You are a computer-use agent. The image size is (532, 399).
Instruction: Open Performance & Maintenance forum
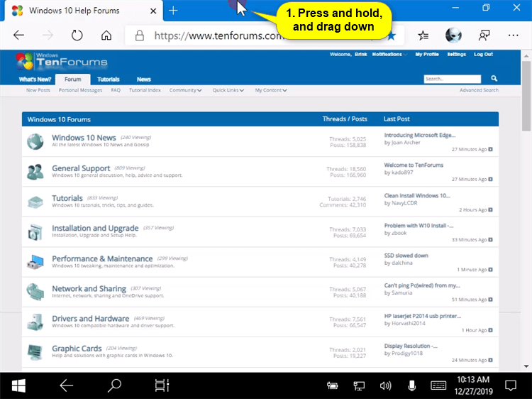[102, 258]
